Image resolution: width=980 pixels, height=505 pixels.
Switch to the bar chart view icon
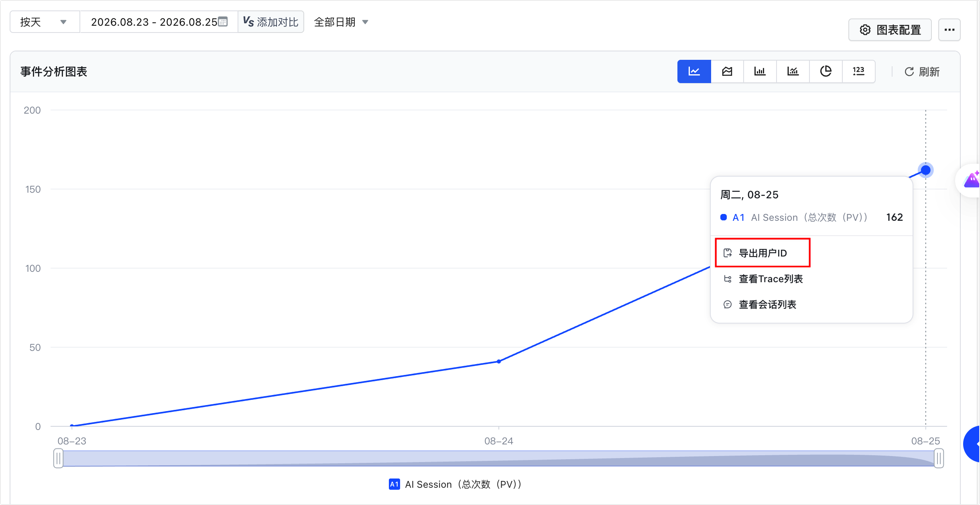point(760,71)
